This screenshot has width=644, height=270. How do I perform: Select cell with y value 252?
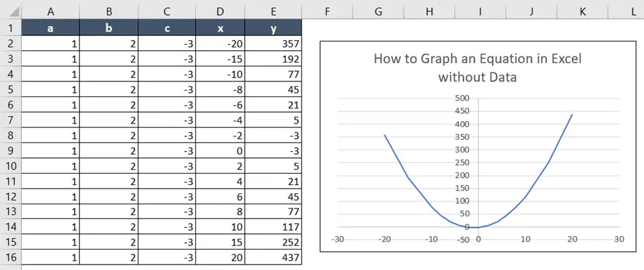point(274,242)
